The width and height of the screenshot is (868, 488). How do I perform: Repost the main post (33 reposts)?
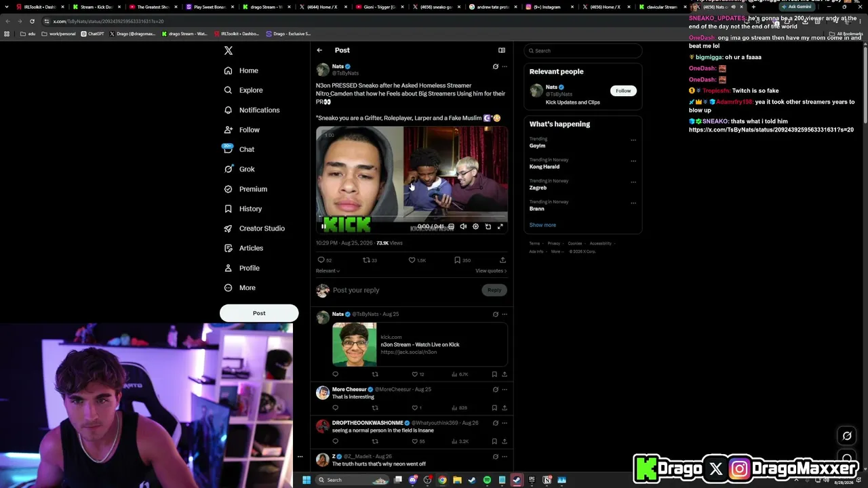coord(370,260)
